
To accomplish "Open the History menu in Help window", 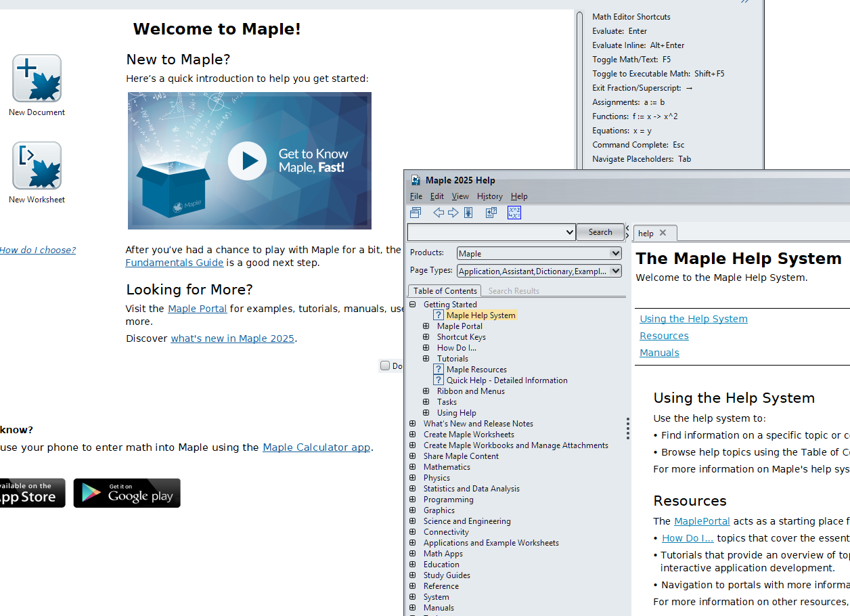I will click(x=490, y=196).
